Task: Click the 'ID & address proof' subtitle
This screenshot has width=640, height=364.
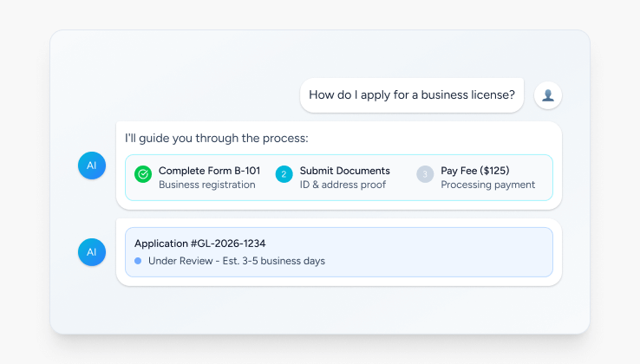Action: click(342, 185)
